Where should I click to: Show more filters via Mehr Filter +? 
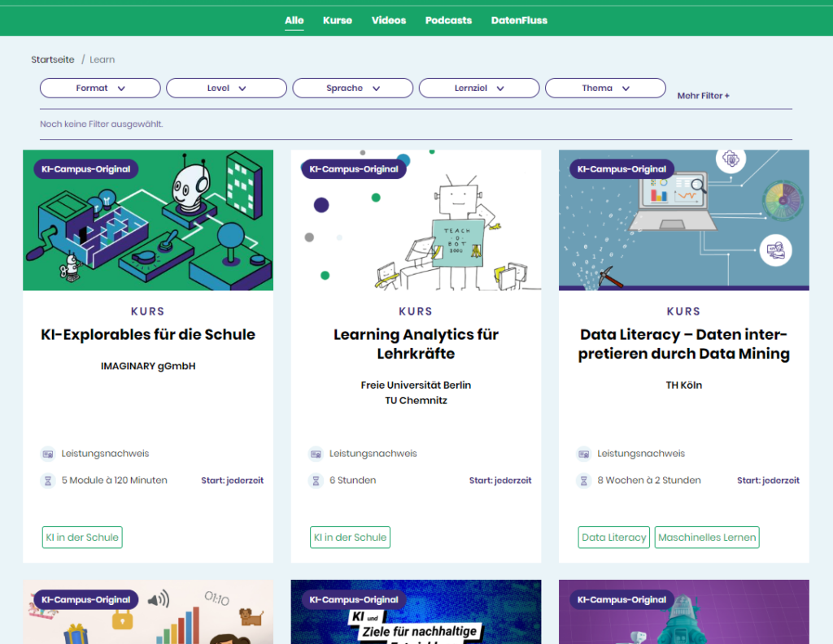point(703,96)
